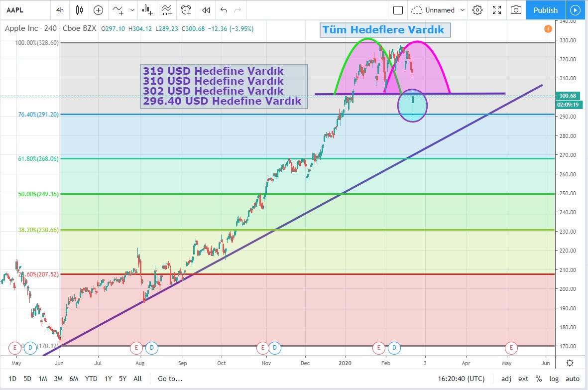
Task: Click the 100.00%(328.60) Fibonacci level label
Action: point(37,43)
